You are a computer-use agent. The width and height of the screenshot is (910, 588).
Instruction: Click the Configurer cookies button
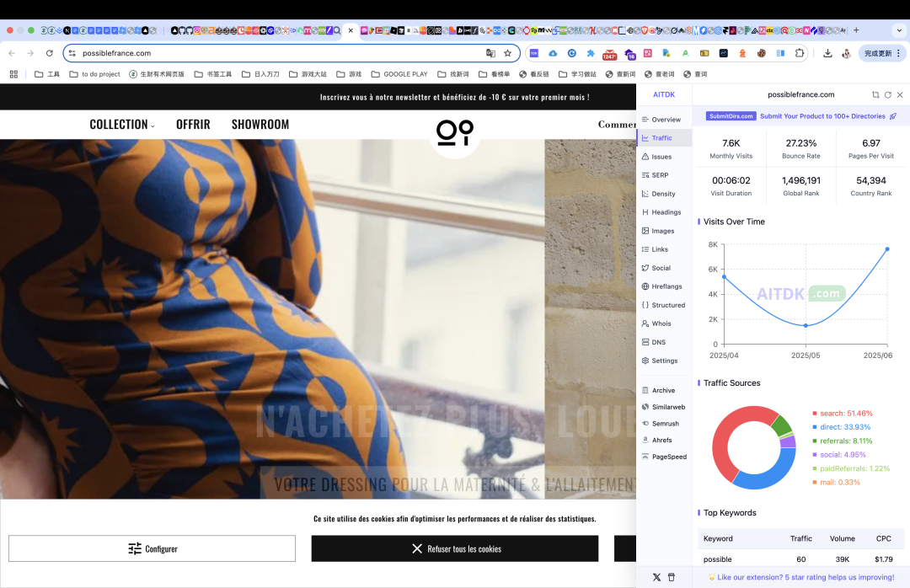coord(152,548)
